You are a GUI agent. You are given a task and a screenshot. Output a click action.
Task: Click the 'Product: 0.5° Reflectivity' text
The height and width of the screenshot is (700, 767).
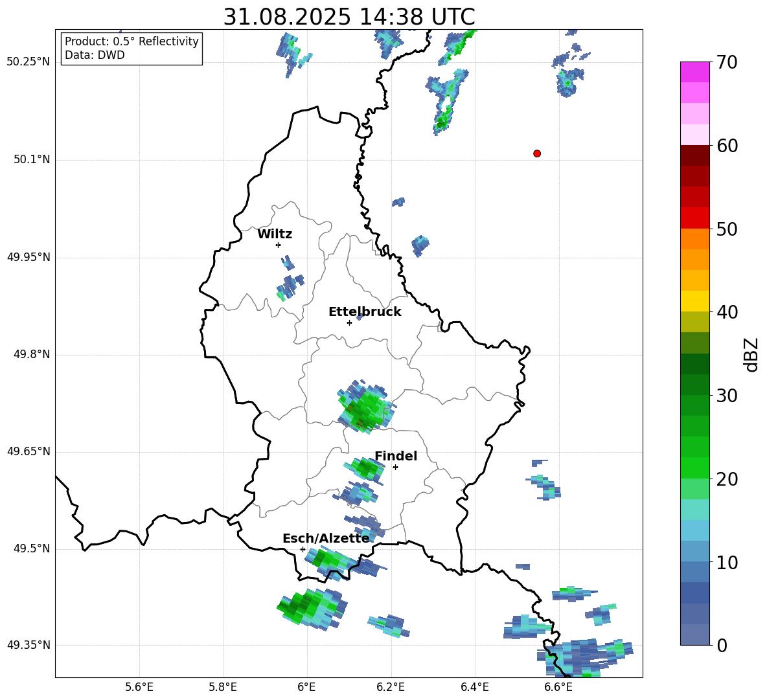click(x=132, y=41)
